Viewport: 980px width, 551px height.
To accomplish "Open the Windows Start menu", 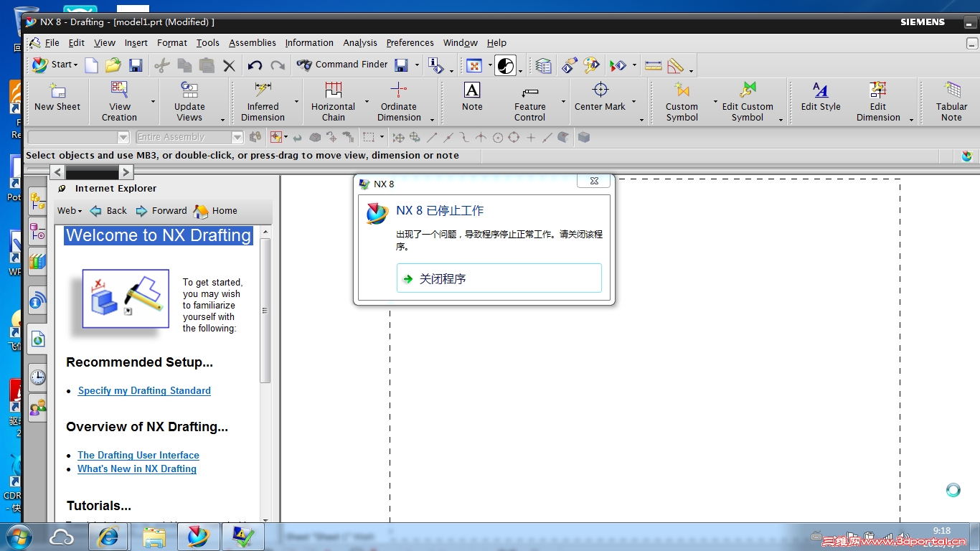I will [19, 536].
